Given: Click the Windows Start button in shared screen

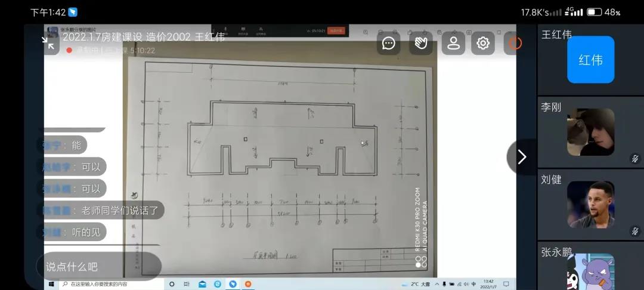Looking at the screenshot, I should coord(52,284).
